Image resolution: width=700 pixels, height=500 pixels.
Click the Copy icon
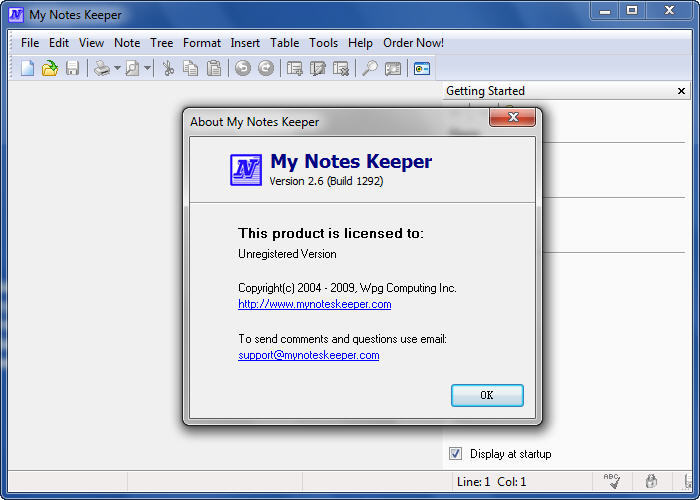tap(191, 68)
